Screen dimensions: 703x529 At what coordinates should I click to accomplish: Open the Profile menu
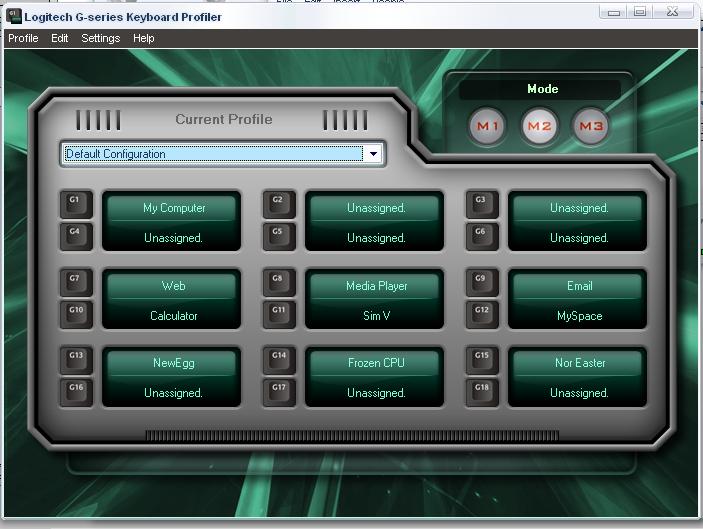pyautogui.click(x=23, y=39)
